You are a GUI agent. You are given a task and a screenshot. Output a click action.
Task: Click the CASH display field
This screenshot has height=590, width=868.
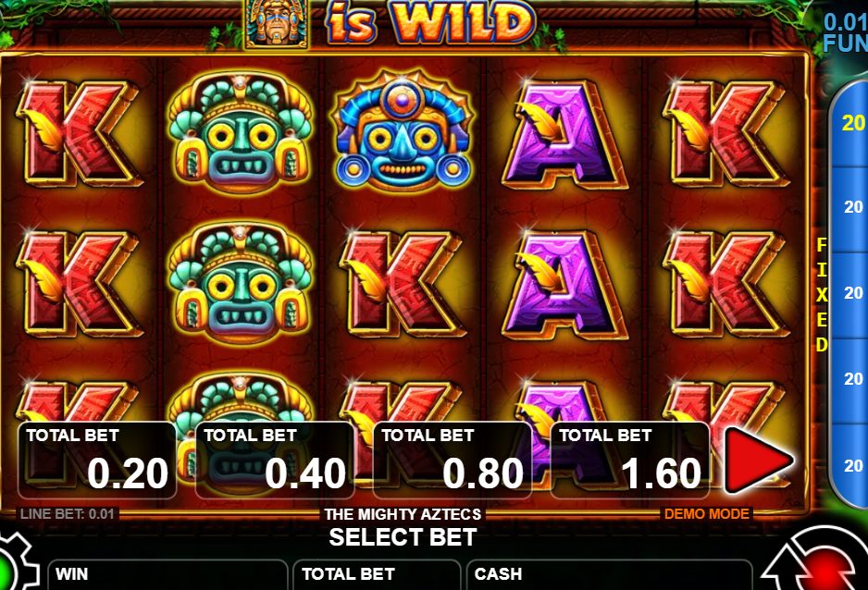[x=610, y=574]
